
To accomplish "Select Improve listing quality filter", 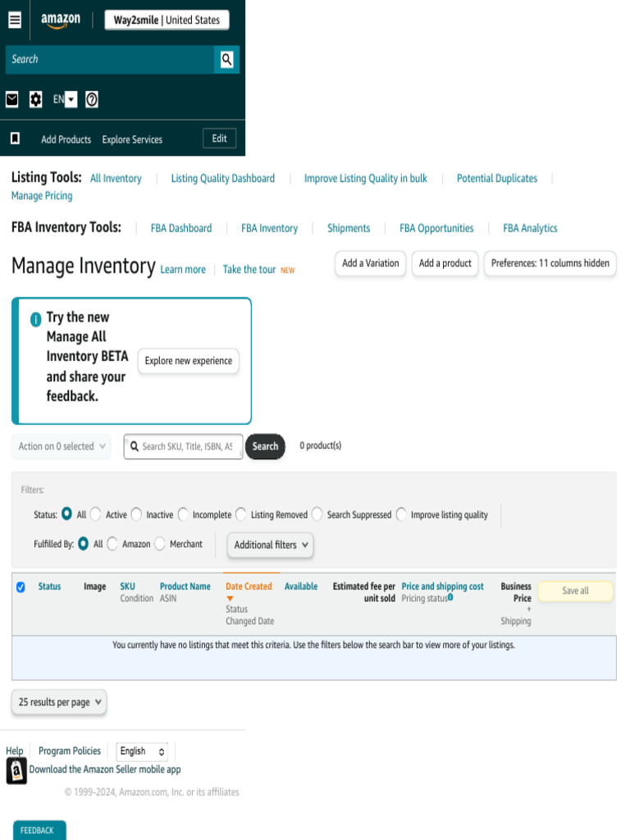I will pyautogui.click(x=400, y=514).
